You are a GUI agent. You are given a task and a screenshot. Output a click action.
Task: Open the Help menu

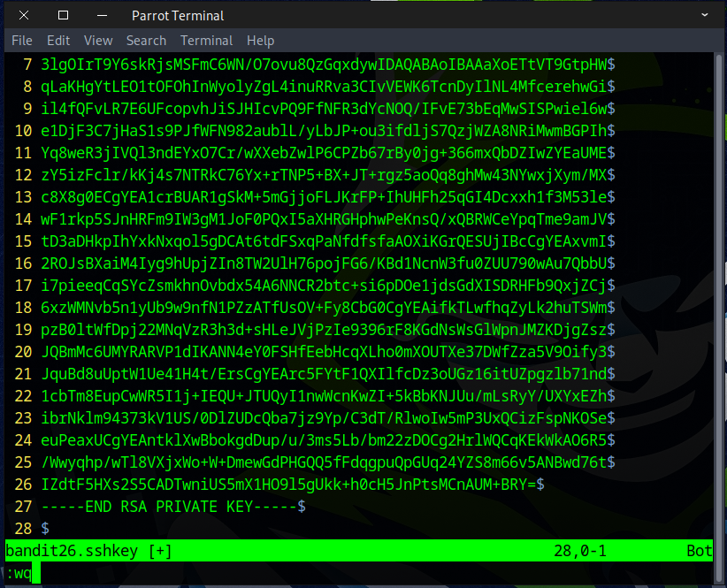coord(260,41)
